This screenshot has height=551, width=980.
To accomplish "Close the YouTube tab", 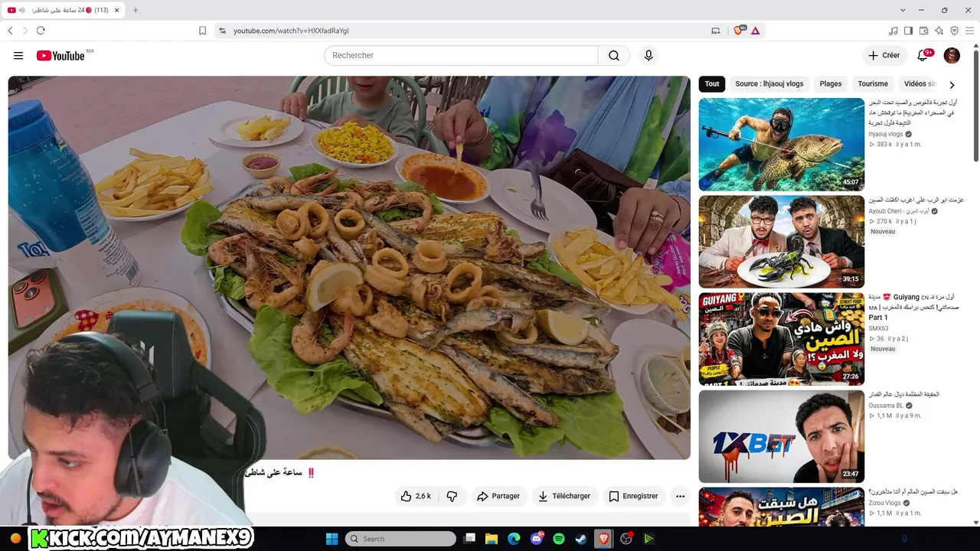I will tap(117, 10).
